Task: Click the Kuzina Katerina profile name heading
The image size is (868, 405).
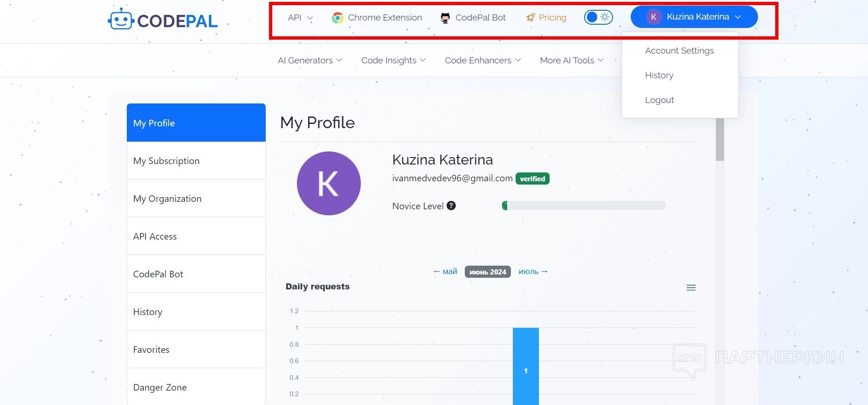Action: tap(442, 160)
